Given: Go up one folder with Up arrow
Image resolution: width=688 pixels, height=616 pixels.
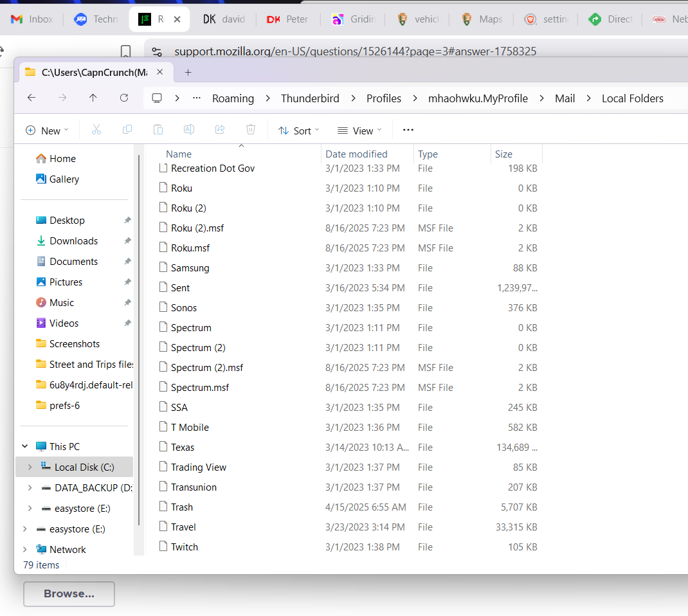Looking at the screenshot, I should [93, 98].
